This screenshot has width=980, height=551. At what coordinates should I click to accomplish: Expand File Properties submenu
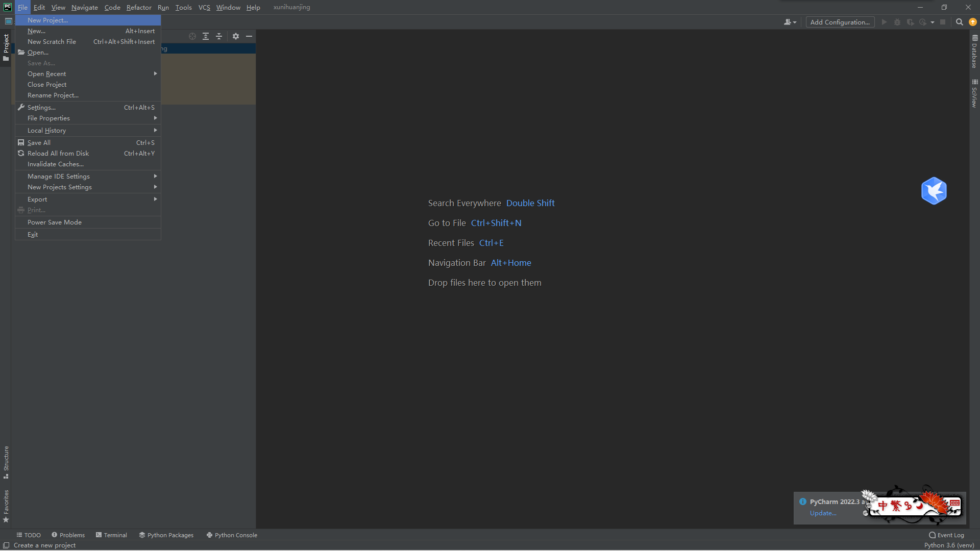point(88,118)
